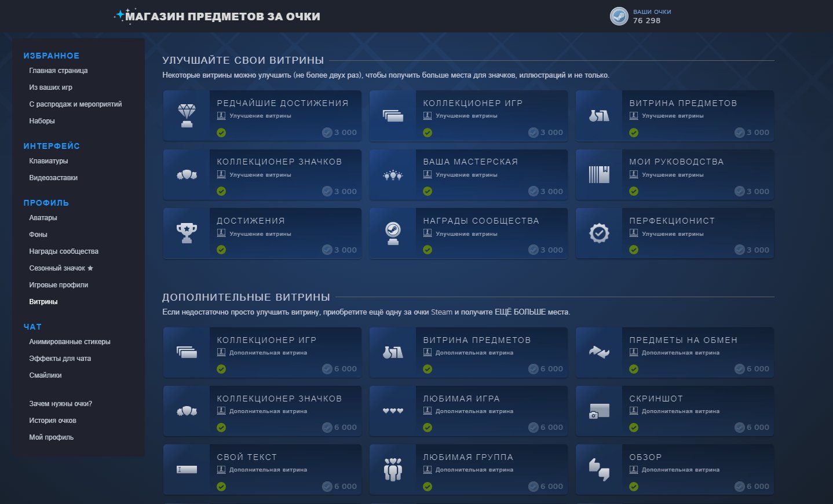The width and height of the screenshot is (833, 504).
Task: Click the trade arrows icon for Предметы на обмен
Action: click(x=599, y=352)
